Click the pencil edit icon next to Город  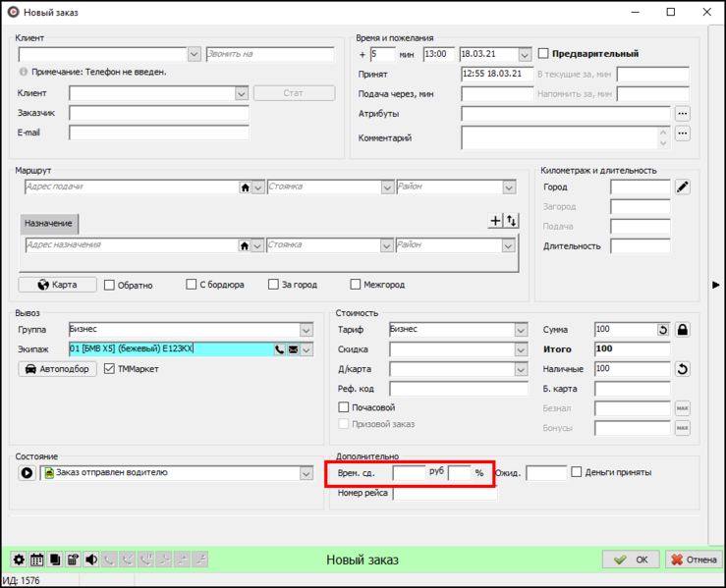[683, 187]
